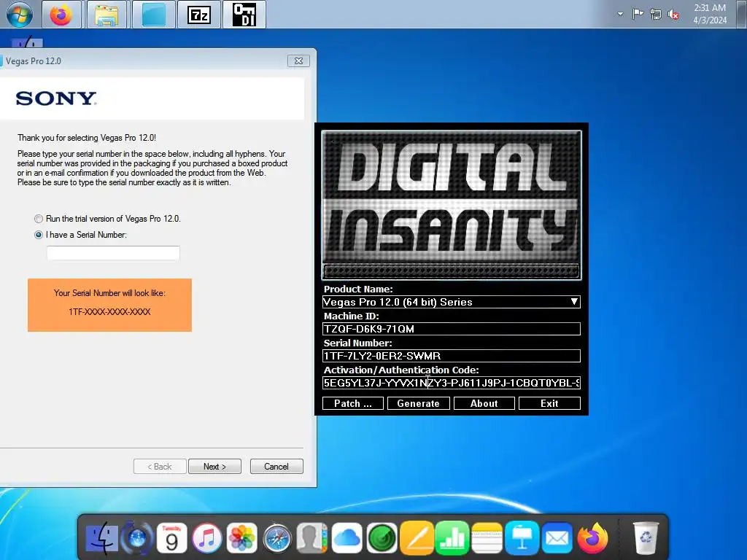This screenshot has width=747, height=560.
Task: Select Run the trial version option
Action: (x=108, y=219)
